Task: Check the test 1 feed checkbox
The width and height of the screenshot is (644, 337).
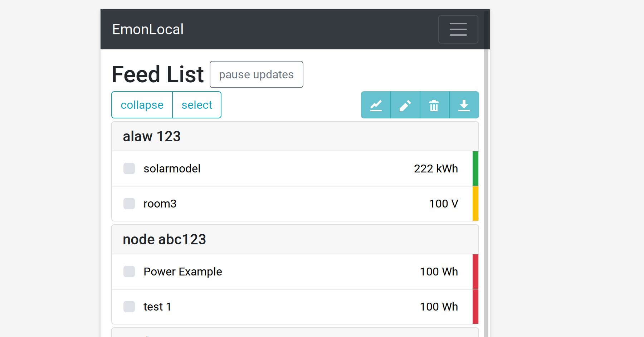Action: pyautogui.click(x=129, y=306)
